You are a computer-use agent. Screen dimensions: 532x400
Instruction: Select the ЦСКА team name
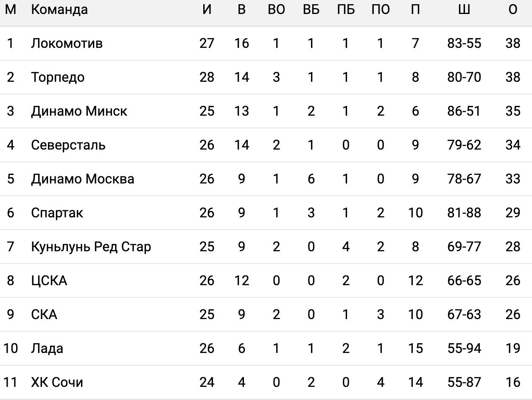pos(49,281)
